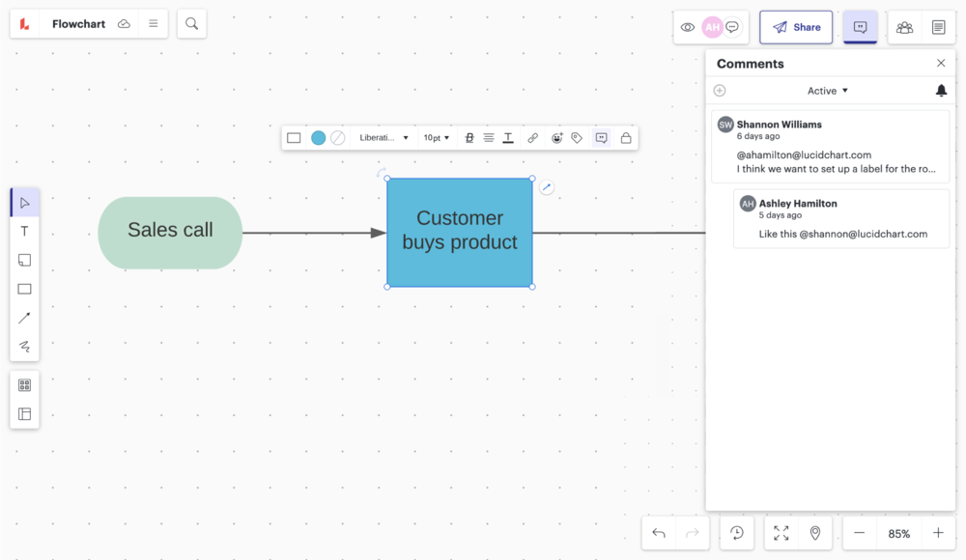Open the shape library grid icon
This screenshot has height=560, width=966.
24,385
